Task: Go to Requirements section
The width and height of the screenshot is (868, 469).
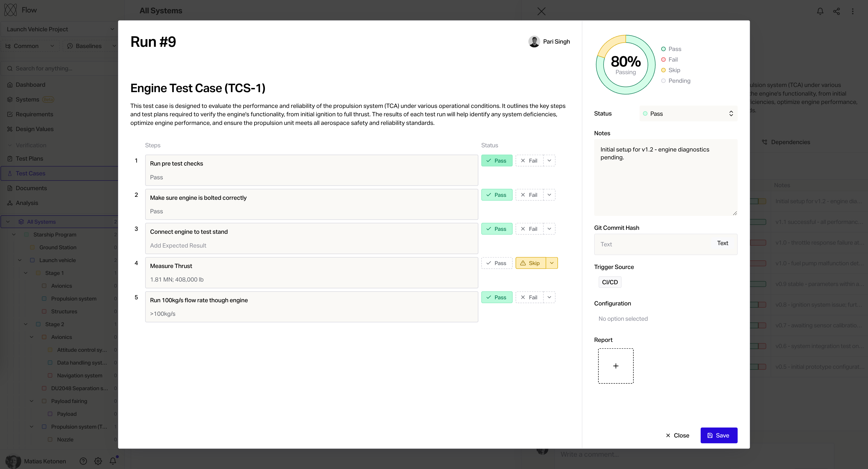Action: point(34,114)
